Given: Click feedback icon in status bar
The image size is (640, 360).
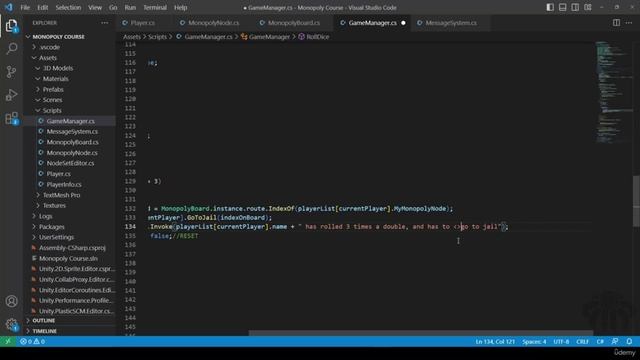Looking at the screenshot, I should click(615, 341).
